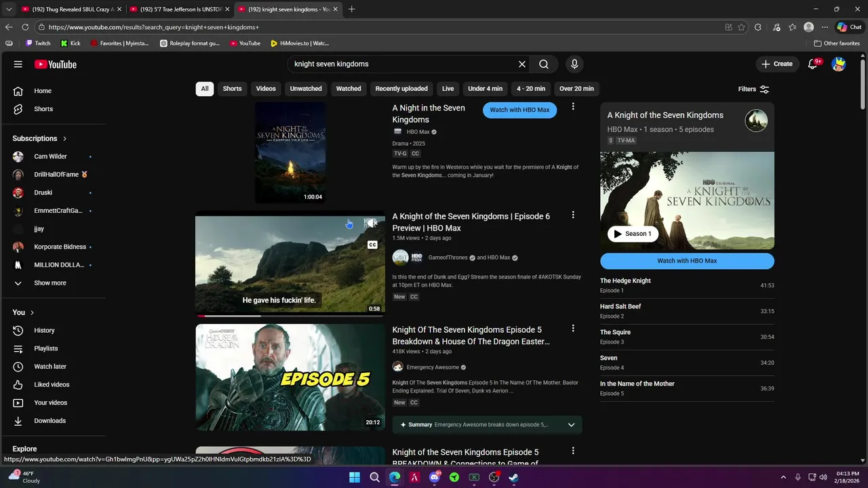Screen dimensions: 868x488
Task: Toggle closed captions on the preview thumbnail
Action: point(372,245)
